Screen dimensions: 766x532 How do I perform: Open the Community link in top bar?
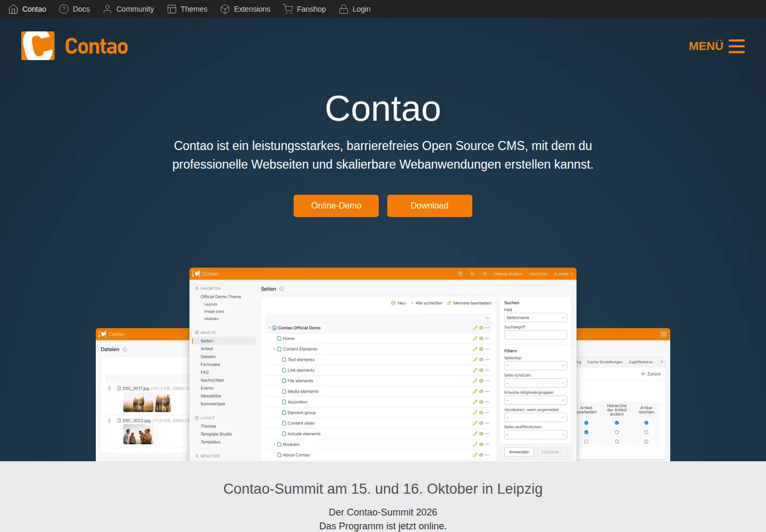[x=128, y=9]
